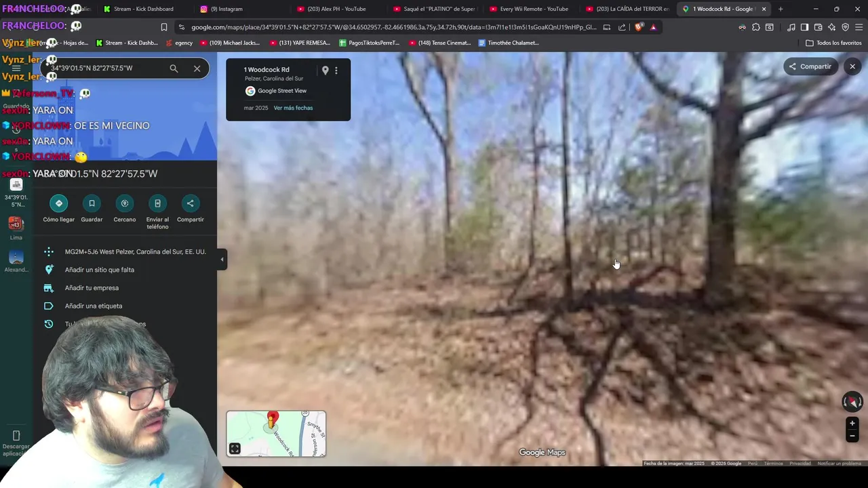The width and height of the screenshot is (868, 488).
Task: Open Cómo llegar directions
Action: click(59, 203)
